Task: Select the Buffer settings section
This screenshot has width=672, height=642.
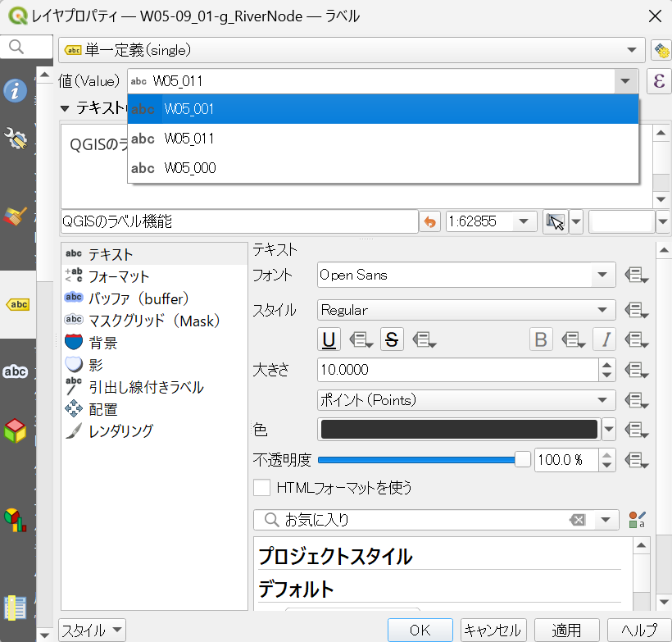Action: coord(154,299)
